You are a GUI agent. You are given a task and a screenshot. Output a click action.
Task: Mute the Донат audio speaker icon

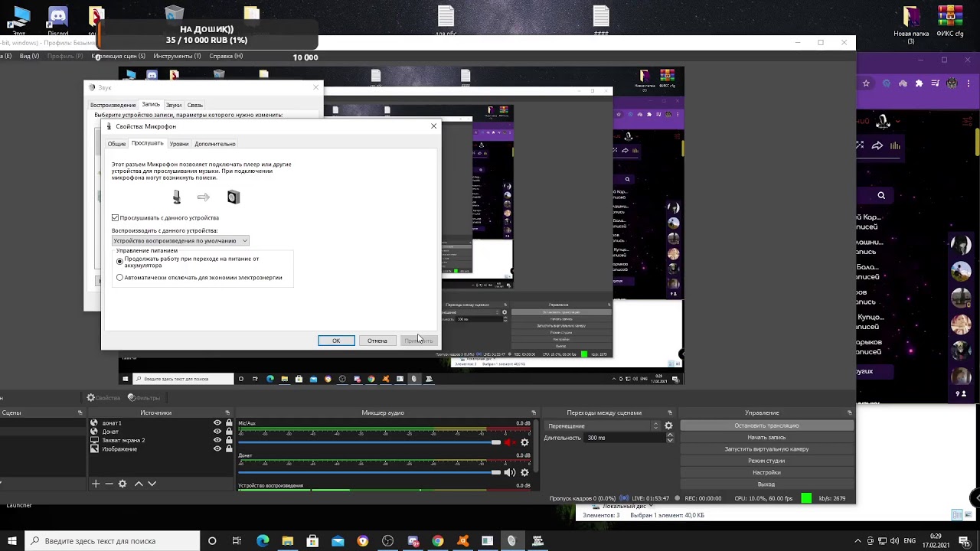coord(510,472)
